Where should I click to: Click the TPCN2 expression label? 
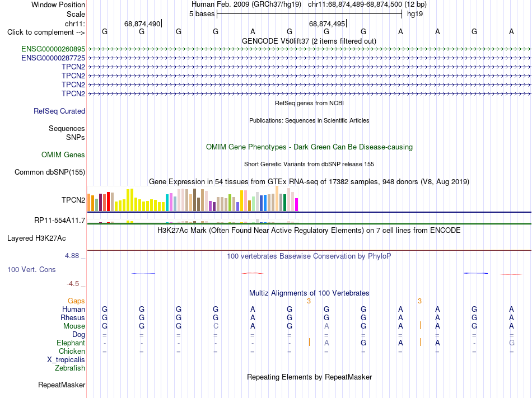[x=73, y=200]
